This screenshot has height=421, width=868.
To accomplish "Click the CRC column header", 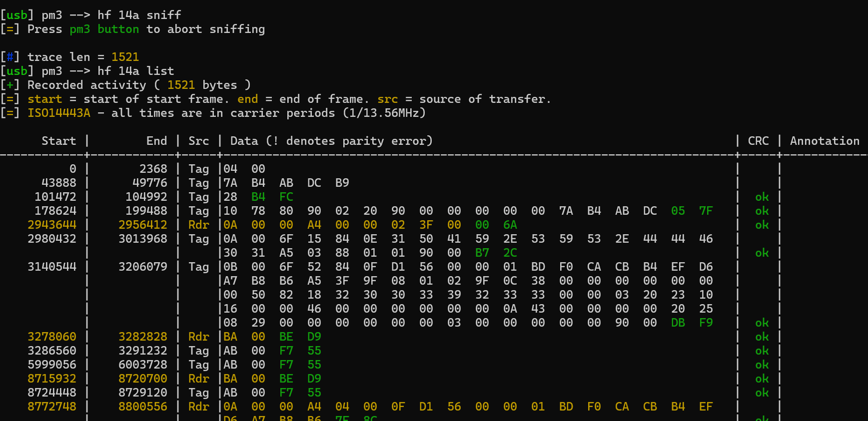I will (759, 141).
